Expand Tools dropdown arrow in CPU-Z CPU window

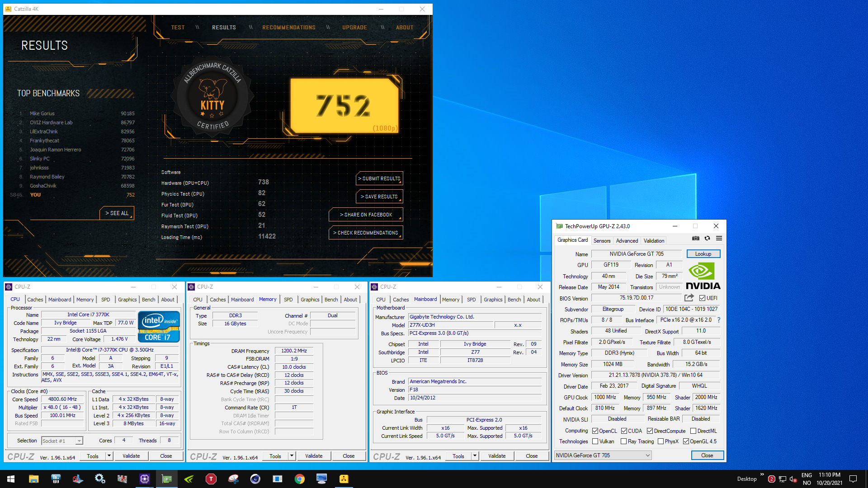coord(109,456)
